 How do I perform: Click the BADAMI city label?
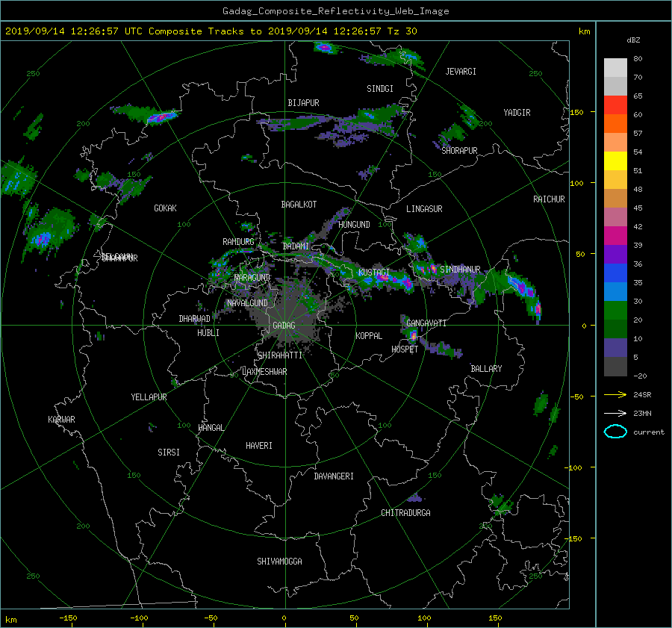pyautogui.click(x=296, y=246)
